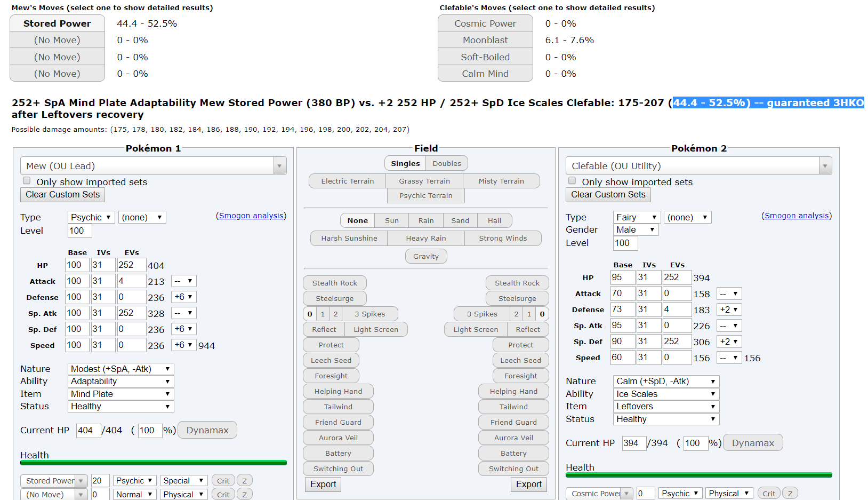Choose Hail weather
The image size is (868, 500).
point(494,220)
